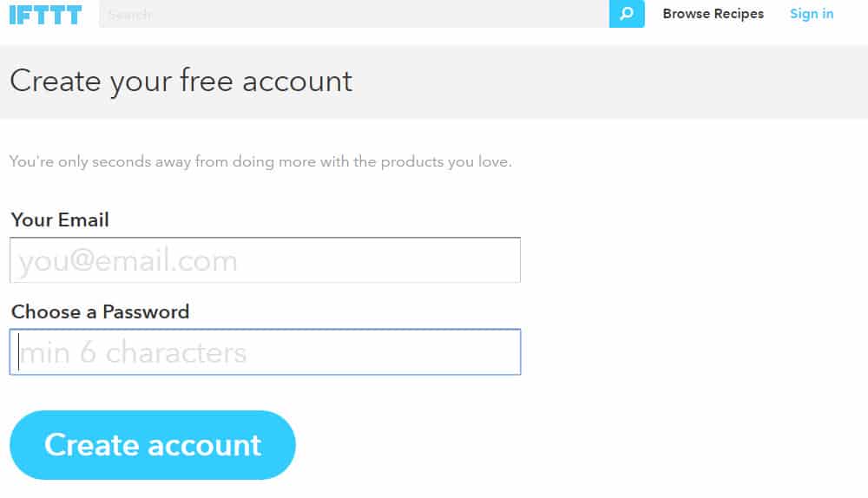This screenshot has height=498, width=868.
Task: Click the blue magnifier search icon
Action: (x=627, y=14)
